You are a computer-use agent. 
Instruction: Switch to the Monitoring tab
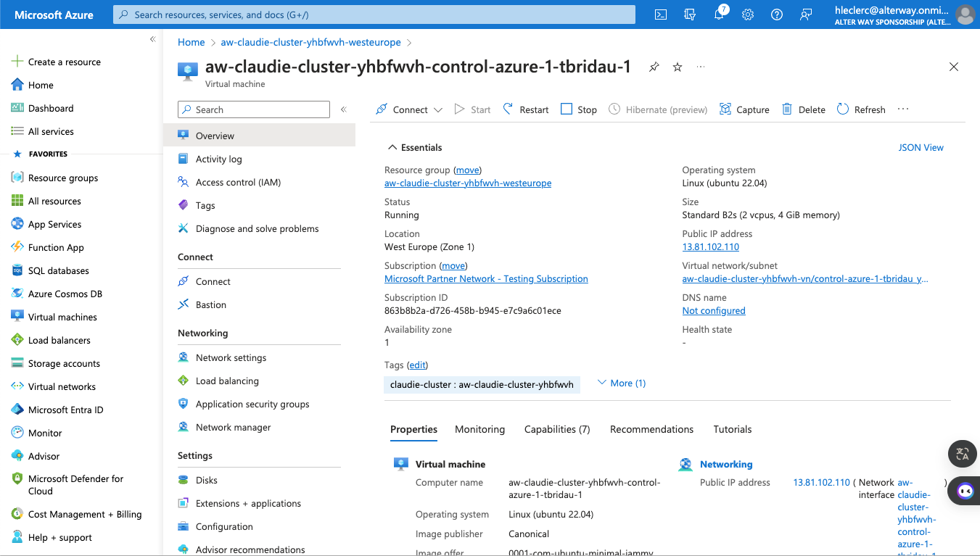pos(479,429)
